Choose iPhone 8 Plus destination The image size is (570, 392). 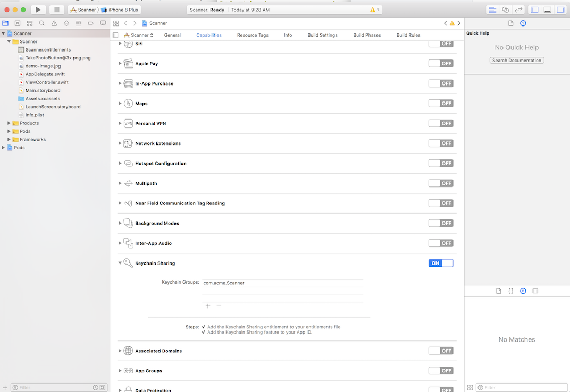120,10
